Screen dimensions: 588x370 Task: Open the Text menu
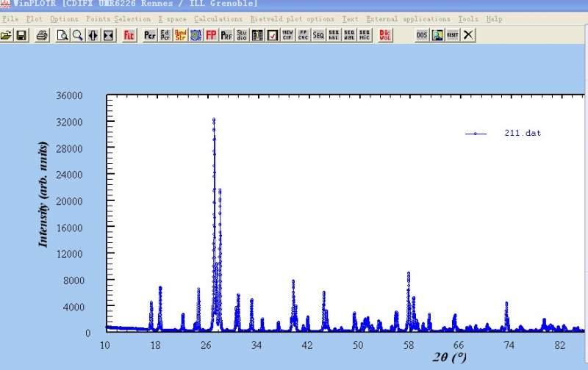350,19
